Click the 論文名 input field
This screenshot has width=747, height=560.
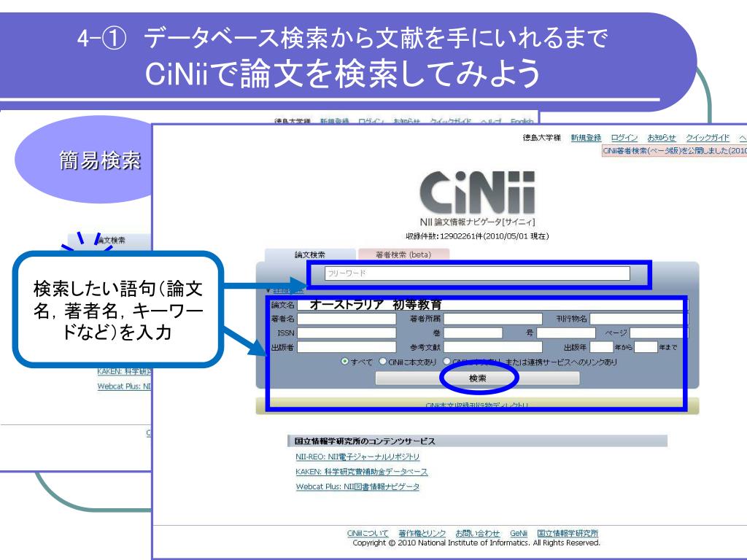coord(492,305)
